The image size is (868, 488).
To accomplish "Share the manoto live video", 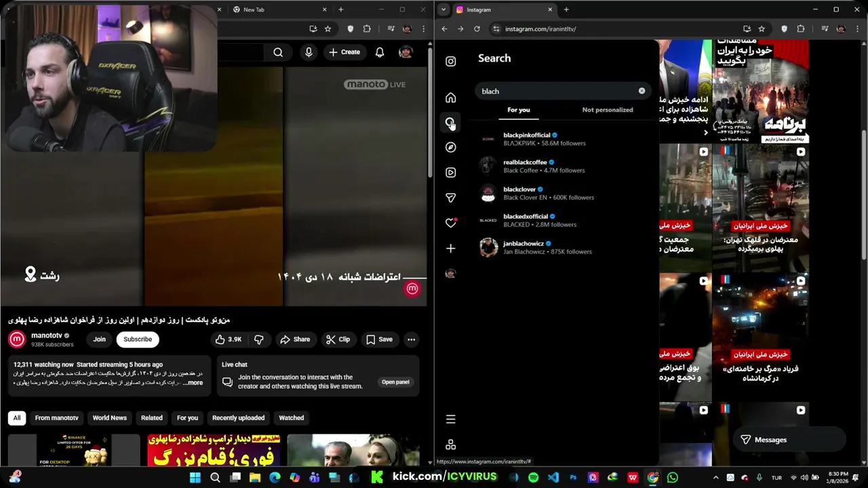I will pyautogui.click(x=295, y=340).
